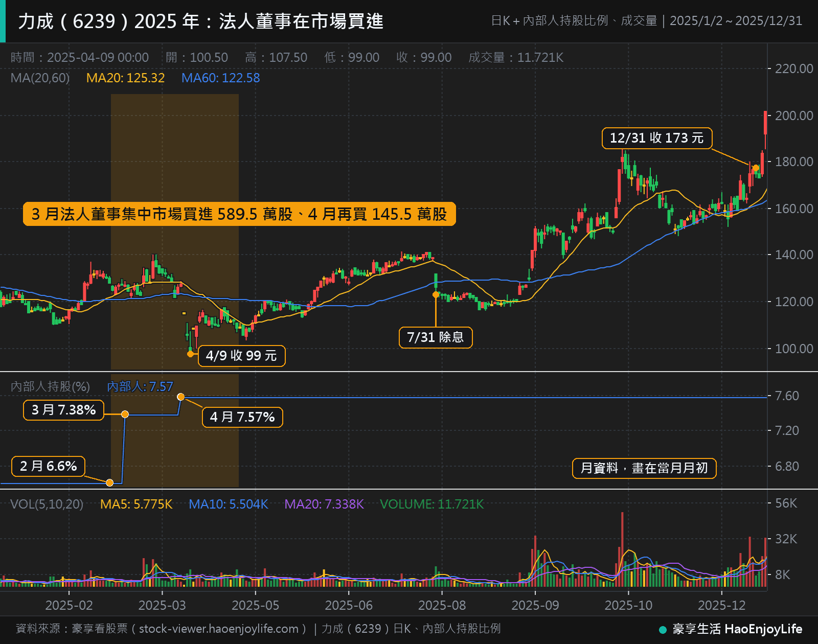Viewport: 818px width, 644px height.
Task: Click the orange dot at March 7.38% holding
Action: 125,414
